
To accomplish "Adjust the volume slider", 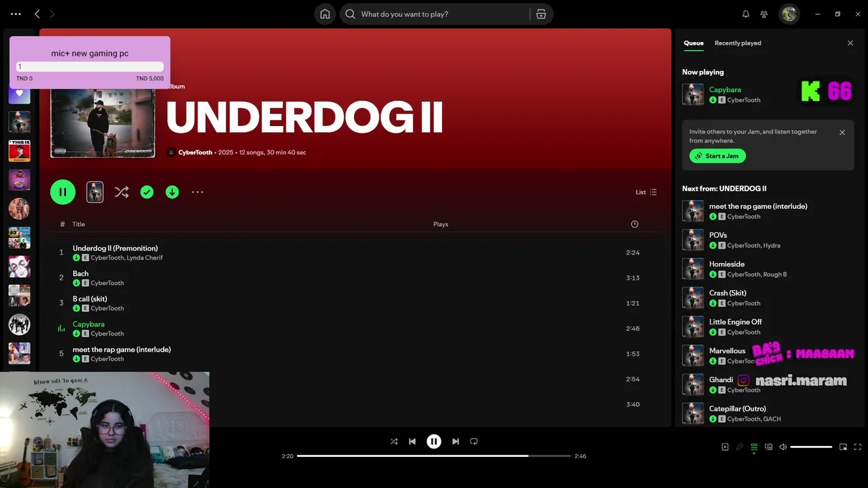I will point(811,447).
